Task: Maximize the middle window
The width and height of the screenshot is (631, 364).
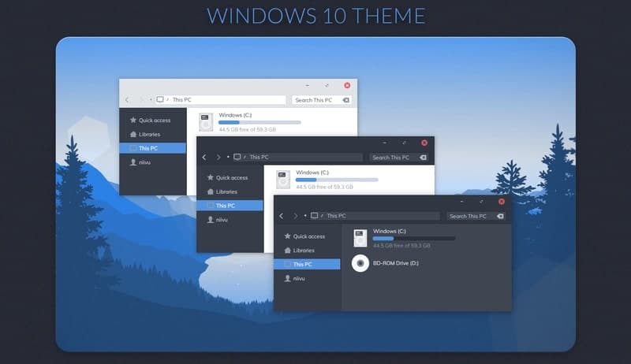Action: click(x=404, y=143)
